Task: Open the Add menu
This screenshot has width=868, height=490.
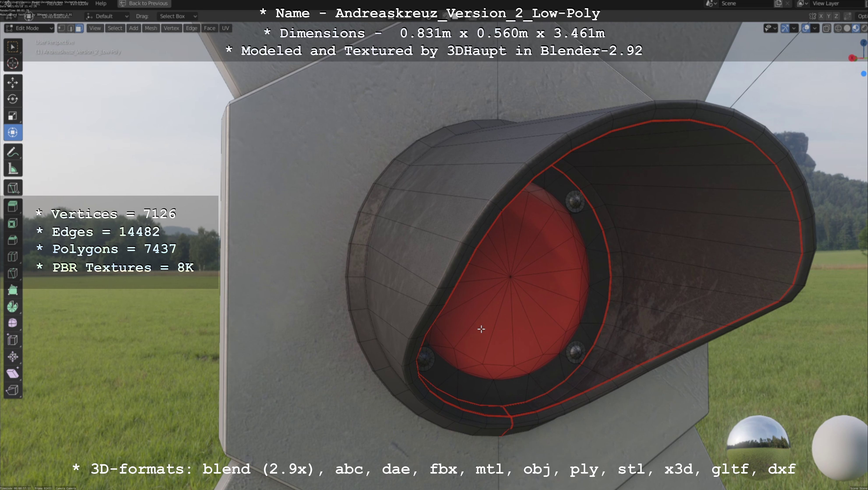Action: click(134, 28)
